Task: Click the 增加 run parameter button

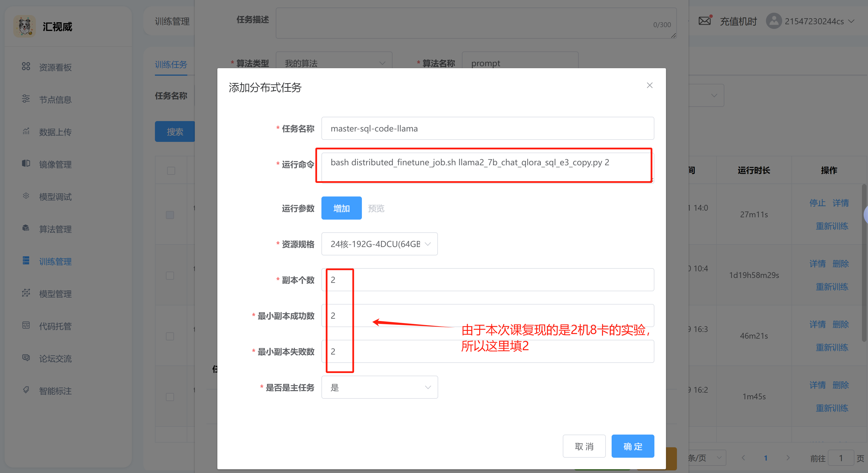Action: [341, 208]
